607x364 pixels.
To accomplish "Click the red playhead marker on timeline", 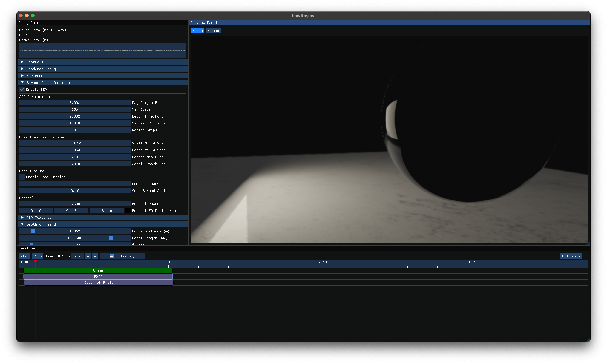I will pos(36,262).
